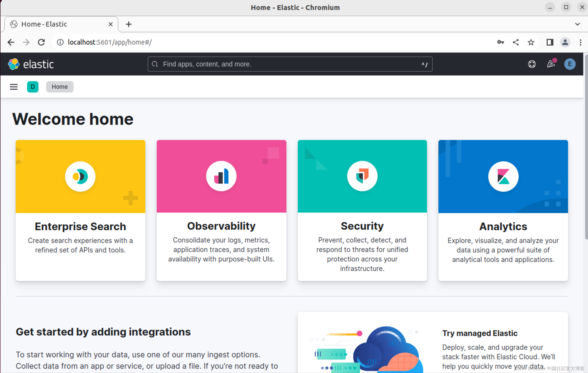Reload the page

[41, 42]
